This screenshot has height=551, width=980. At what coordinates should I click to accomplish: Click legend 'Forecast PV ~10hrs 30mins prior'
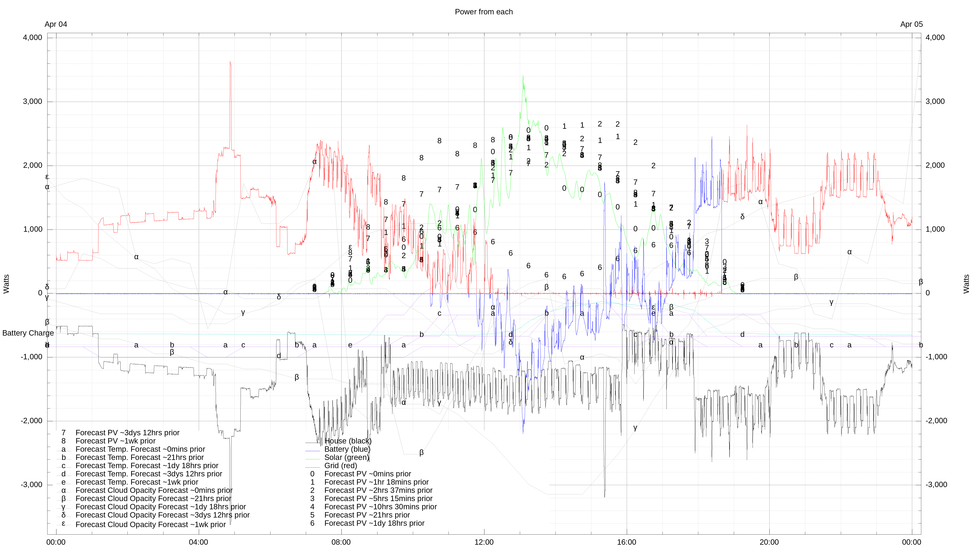(x=381, y=507)
